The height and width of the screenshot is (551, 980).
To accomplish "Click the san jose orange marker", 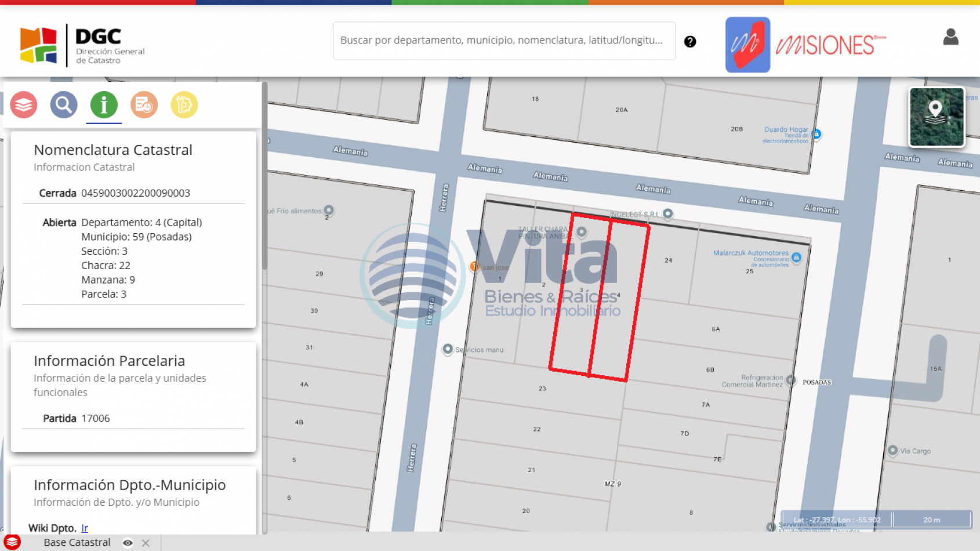I will coord(475,267).
